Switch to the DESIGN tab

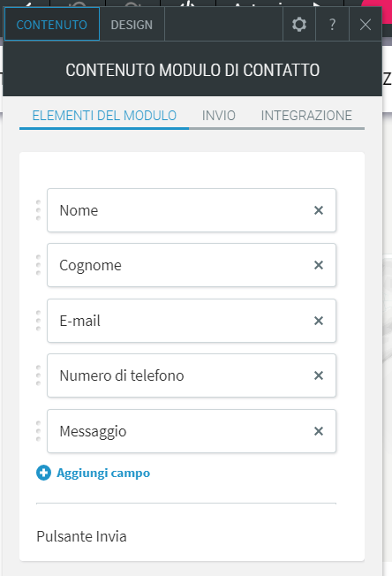[132, 25]
